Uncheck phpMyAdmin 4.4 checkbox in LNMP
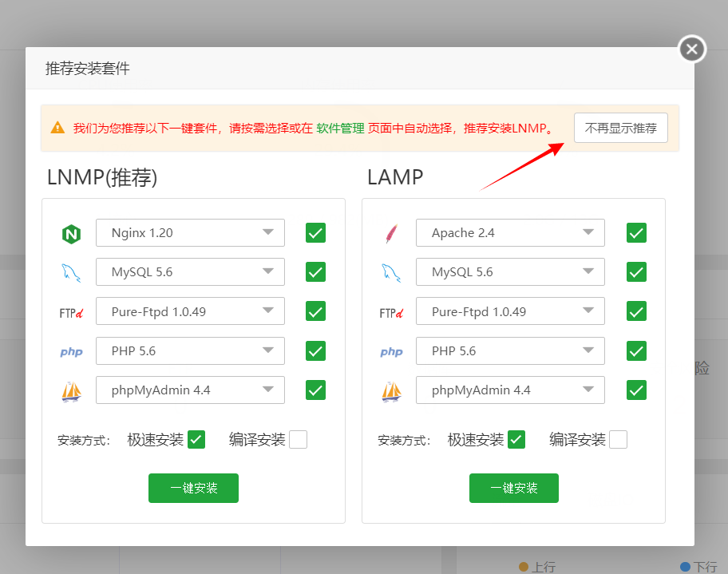728x574 pixels. pyautogui.click(x=316, y=390)
